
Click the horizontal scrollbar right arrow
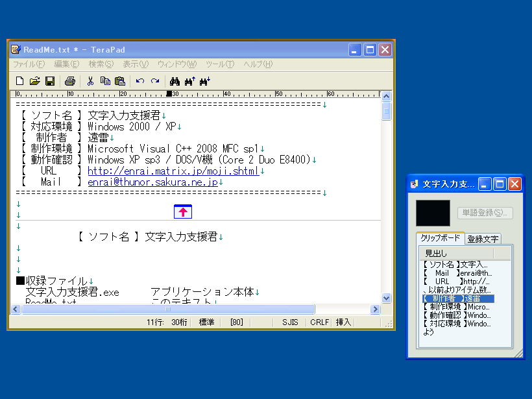coord(375,309)
